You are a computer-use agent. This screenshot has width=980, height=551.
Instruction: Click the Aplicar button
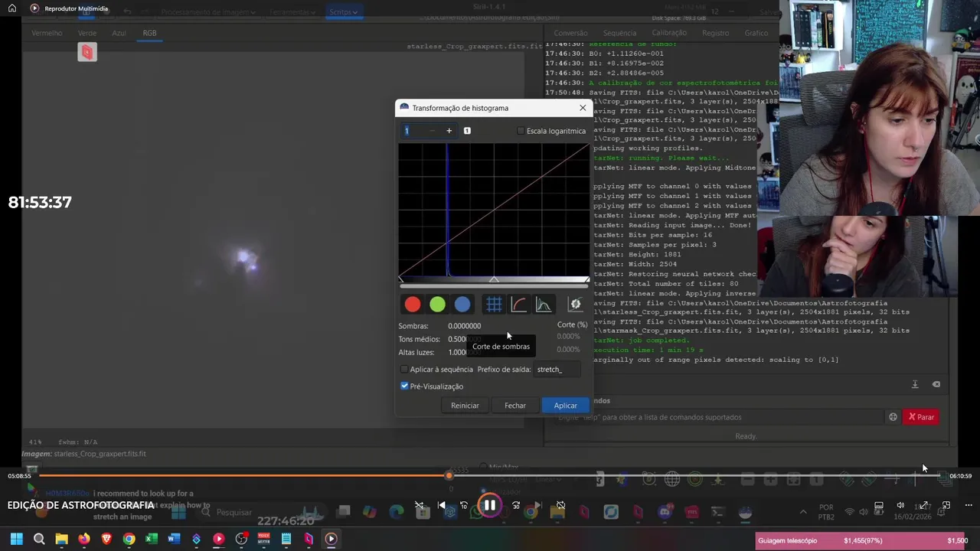[x=566, y=406]
